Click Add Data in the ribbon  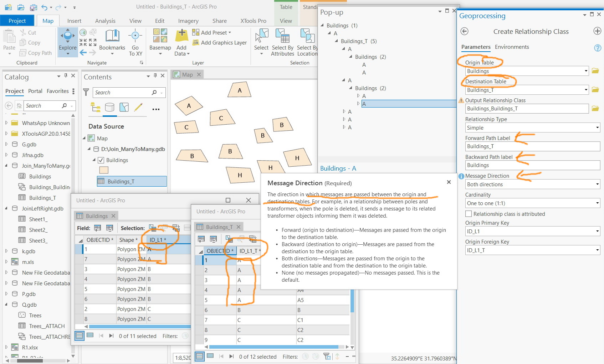point(181,42)
